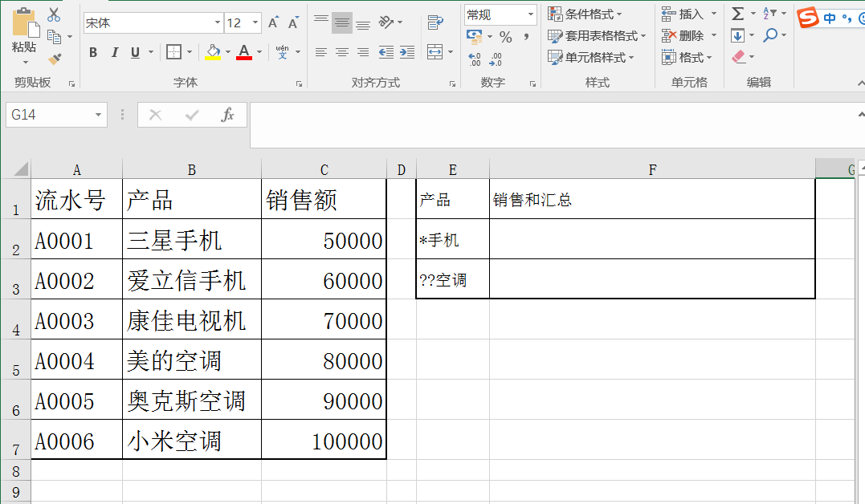Open the Name Box dropdown arrow
Viewport: 865px width, 504px height.
[x=99, y=115]
